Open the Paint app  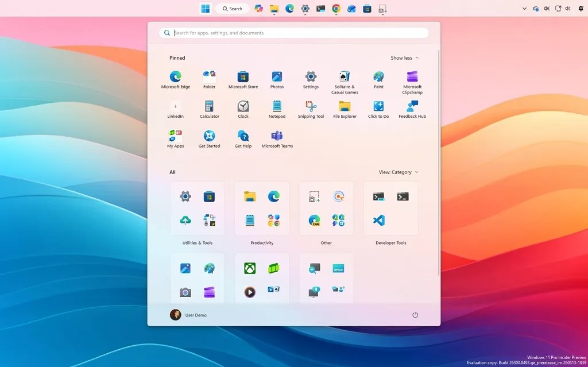378,80
